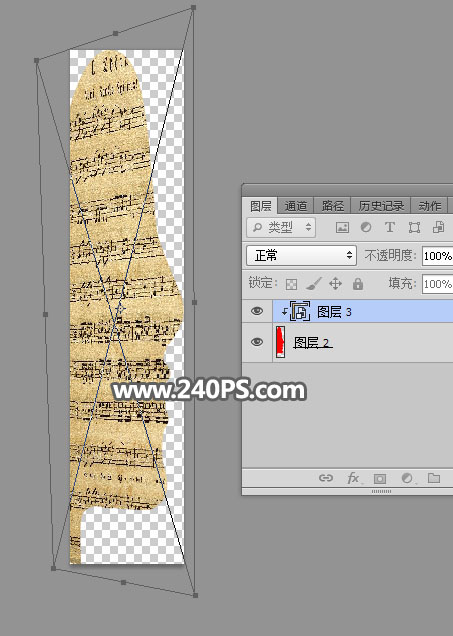Filter for type layers T icon
The width and height of the screenshot is (453, 636).
click(x=390, y=227)
